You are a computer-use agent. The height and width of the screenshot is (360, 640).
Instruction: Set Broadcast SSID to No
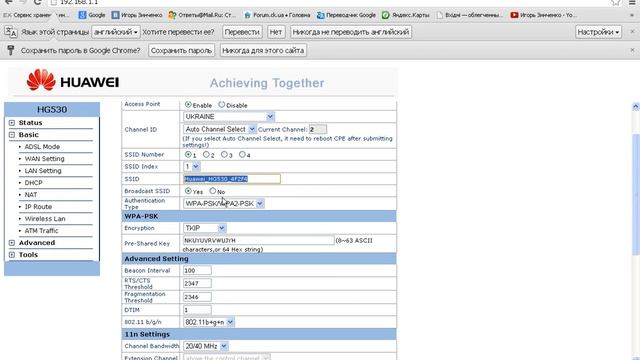(x=213, y=191)
